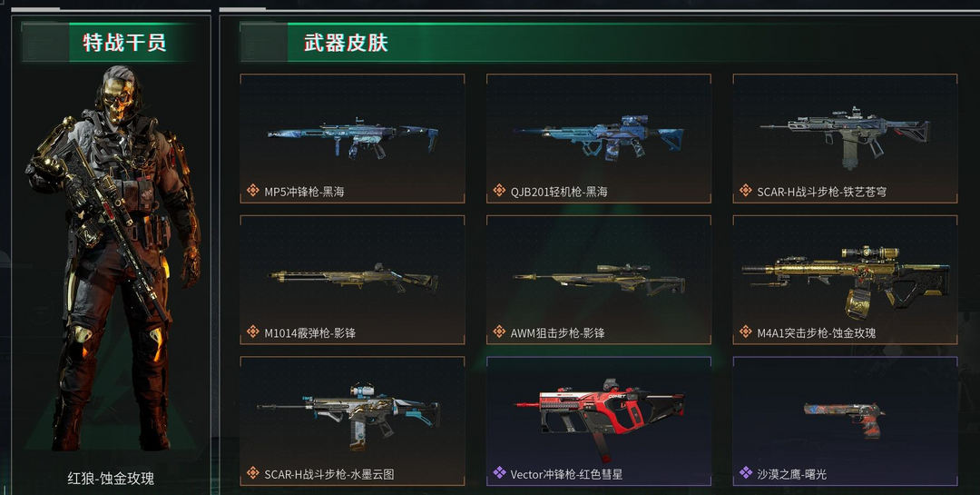
Task: Click the orange icon beside SCAR-H战斗步枪-水墨云图
Action: 252,474
